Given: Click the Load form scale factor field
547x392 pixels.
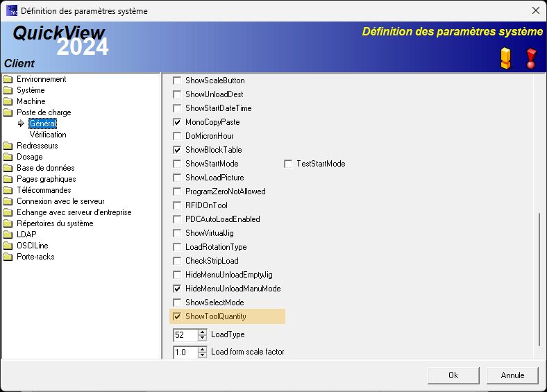Looking at the screenshot, I should click(186, 352).
